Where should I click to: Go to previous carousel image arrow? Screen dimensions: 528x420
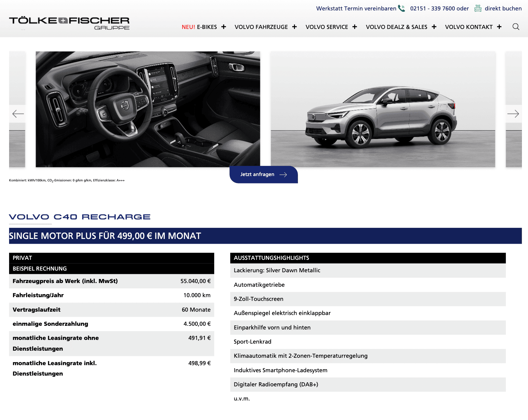(18, 114)
